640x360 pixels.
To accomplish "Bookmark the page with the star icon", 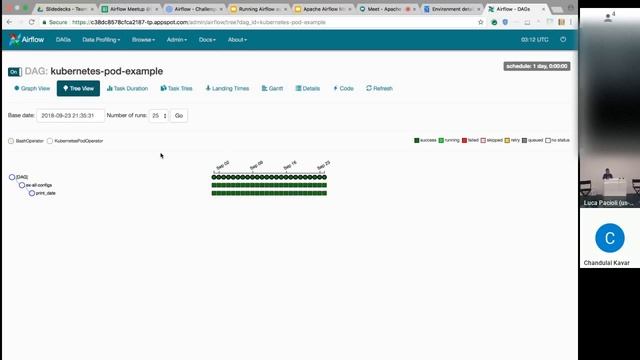I will [481, 22].
